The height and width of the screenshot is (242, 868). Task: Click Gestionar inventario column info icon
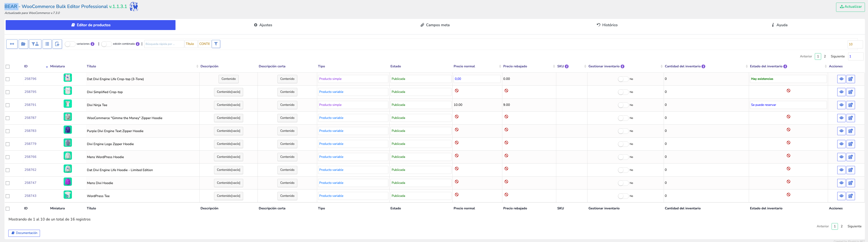tap(623, 66)
